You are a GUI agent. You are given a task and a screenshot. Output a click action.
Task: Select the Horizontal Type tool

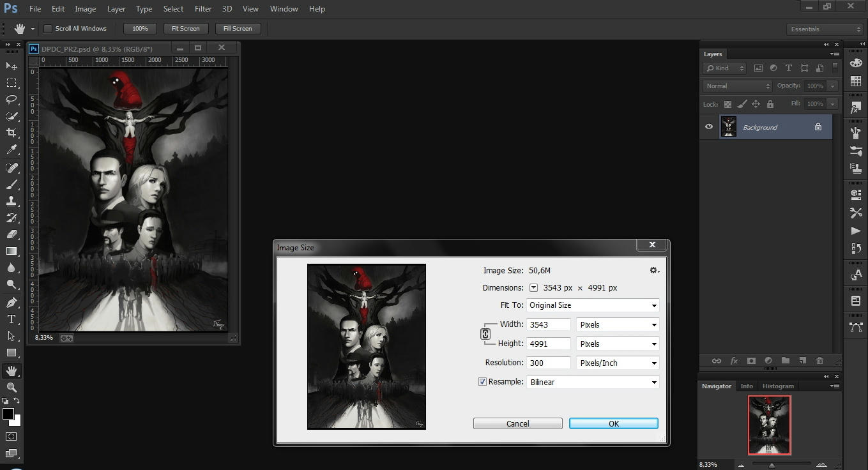pyautogui.click(x=11, y=319)
